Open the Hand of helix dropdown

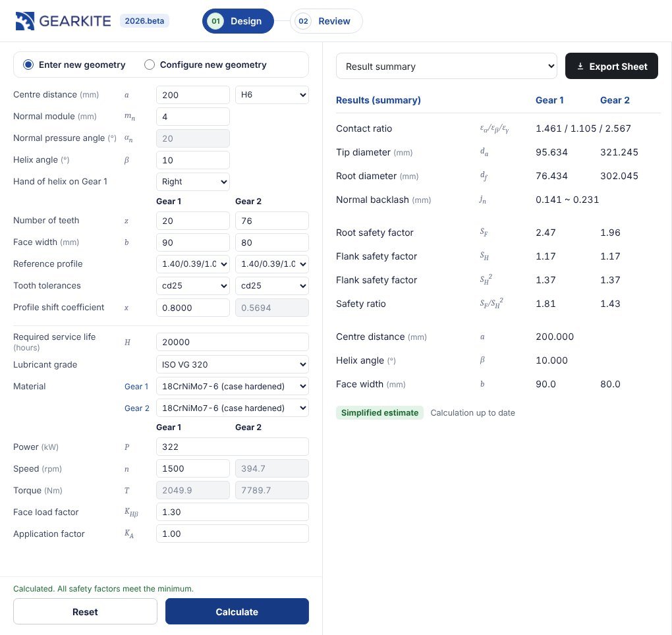pyautogui.click(x=193, y=182)
